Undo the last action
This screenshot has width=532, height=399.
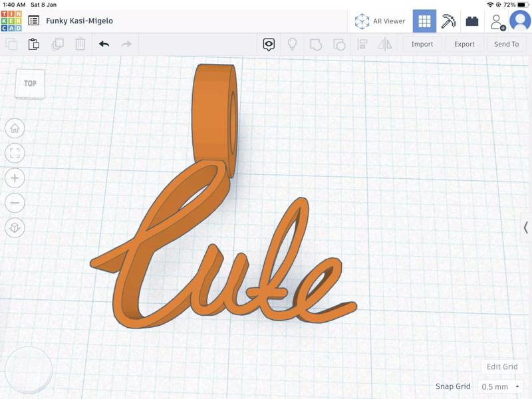[x=104, y=44]
